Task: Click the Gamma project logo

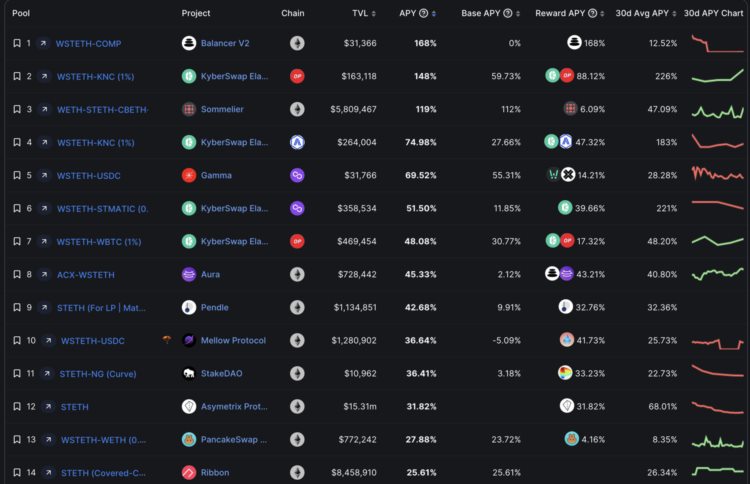Action: tap(188, 175)
